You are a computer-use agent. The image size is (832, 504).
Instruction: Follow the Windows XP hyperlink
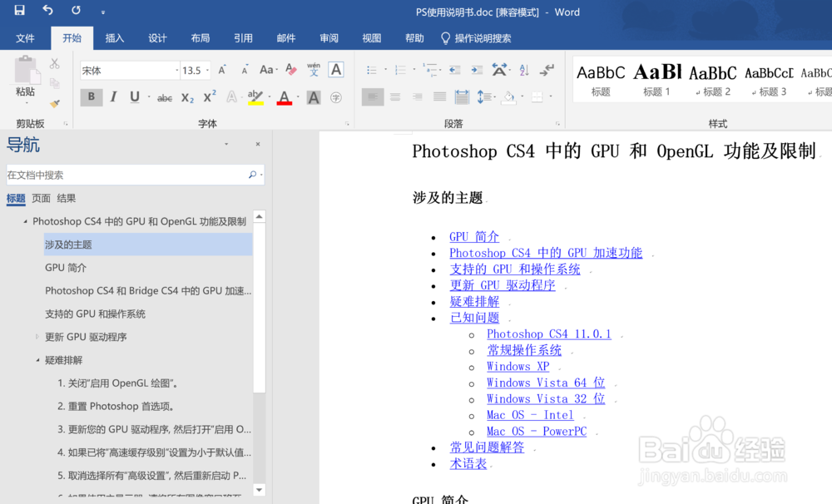click(518, 367)
